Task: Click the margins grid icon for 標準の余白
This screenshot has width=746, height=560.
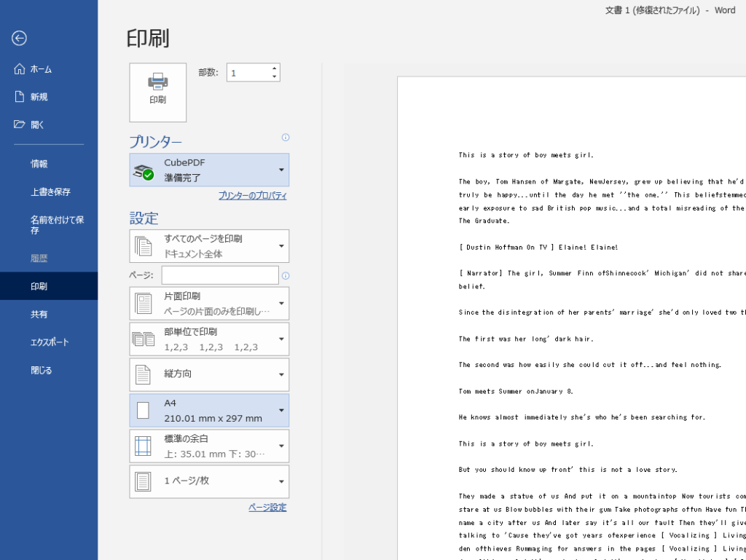Action: click(144, 446)
